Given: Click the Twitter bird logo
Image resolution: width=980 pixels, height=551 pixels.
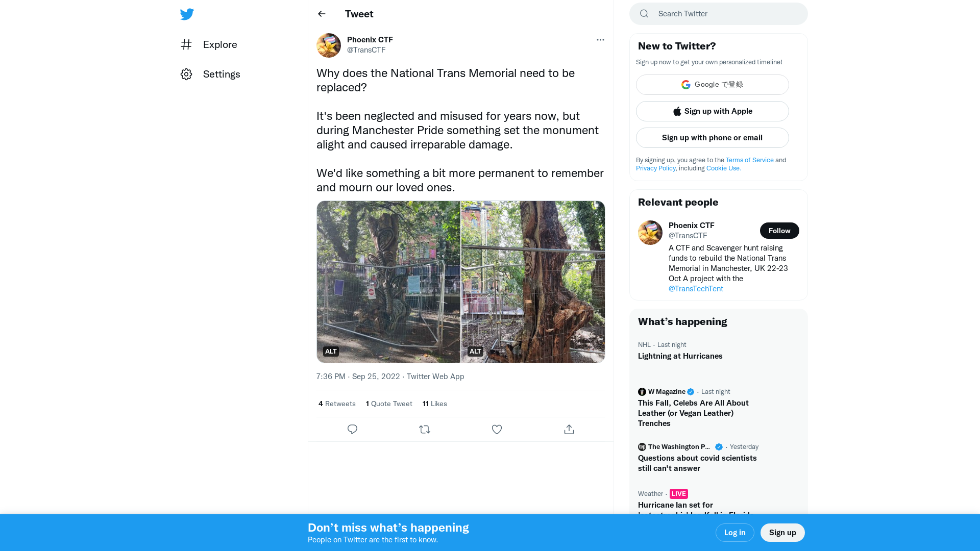Looking at the screenshot, I should (x=187, y=14).
